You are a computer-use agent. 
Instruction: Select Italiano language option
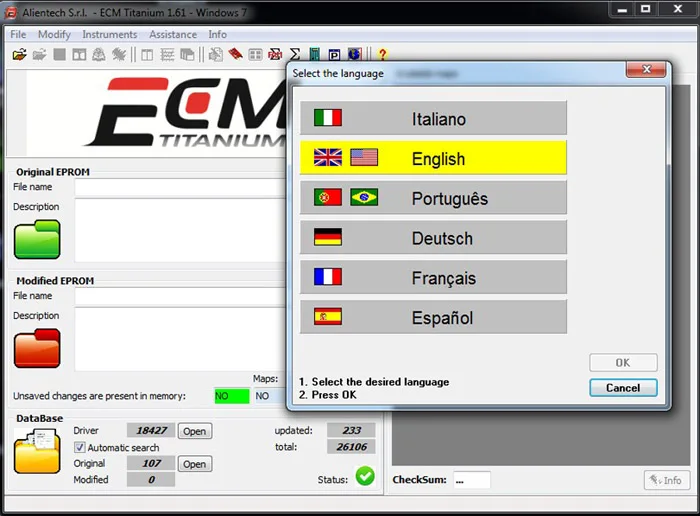click(433, 118)
